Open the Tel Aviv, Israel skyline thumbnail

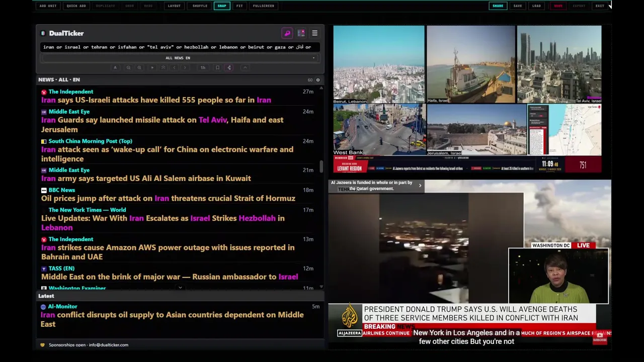559,65
